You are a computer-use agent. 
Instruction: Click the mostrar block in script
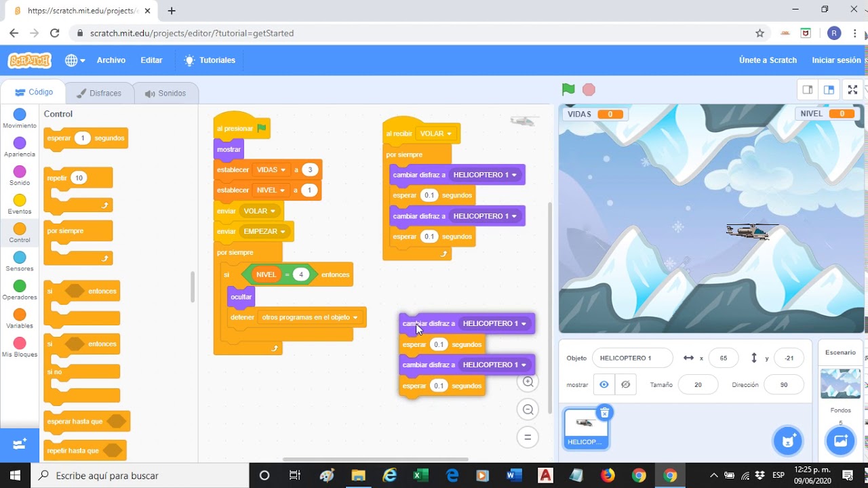(x=229, y=149)
